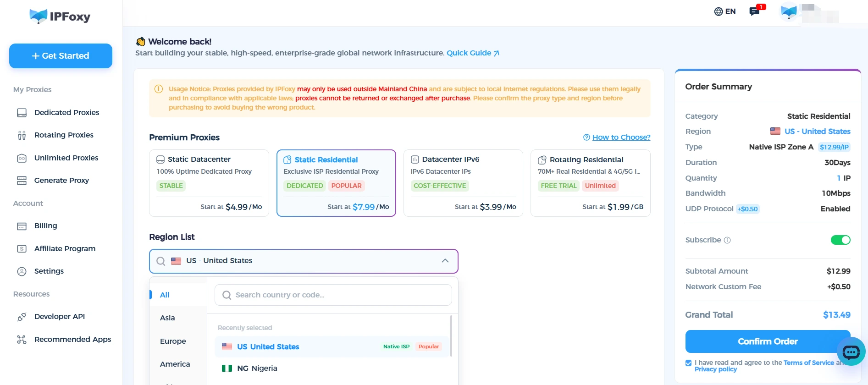The width and height of the screenshot is (868, 385).
Task: Open the user avatar profile
Action: (789, 11)
